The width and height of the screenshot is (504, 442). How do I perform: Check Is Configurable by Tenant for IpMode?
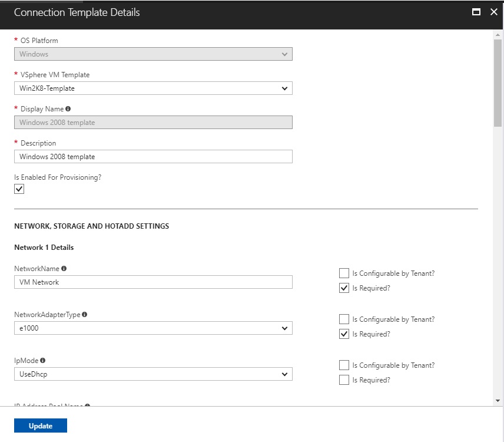[x=344, y=365]
